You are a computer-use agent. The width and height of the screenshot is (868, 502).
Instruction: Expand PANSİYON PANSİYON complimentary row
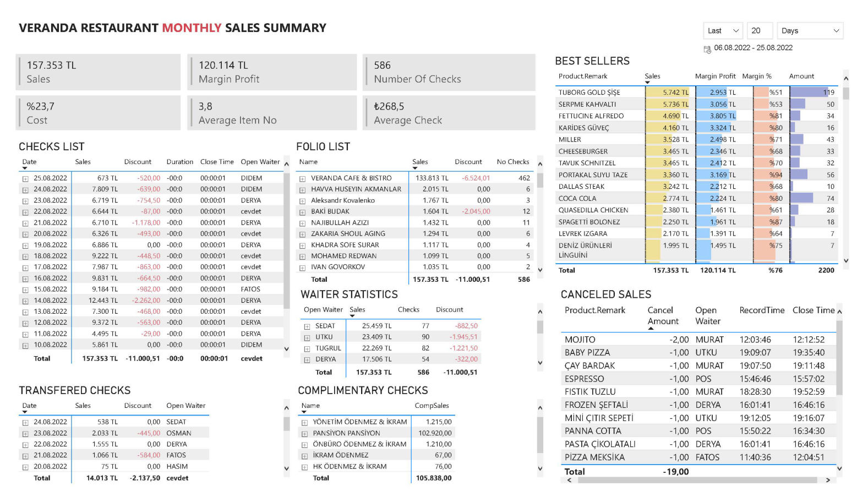(304, 434)
